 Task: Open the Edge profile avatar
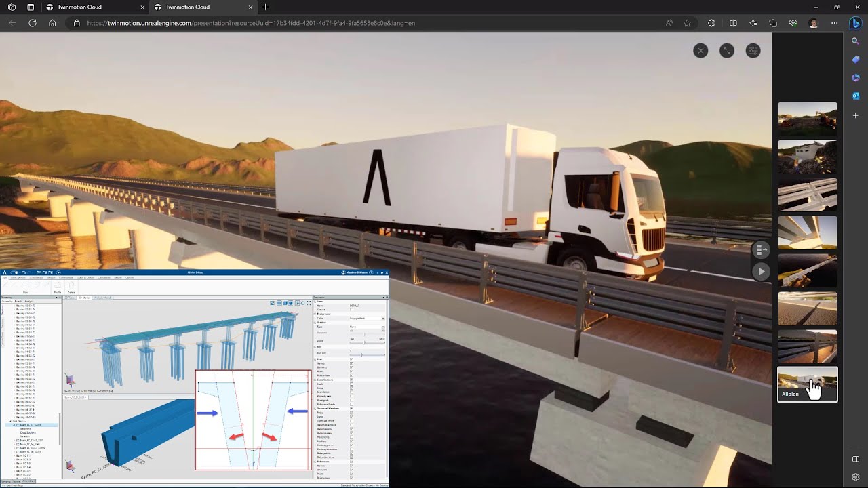(813, 23)
